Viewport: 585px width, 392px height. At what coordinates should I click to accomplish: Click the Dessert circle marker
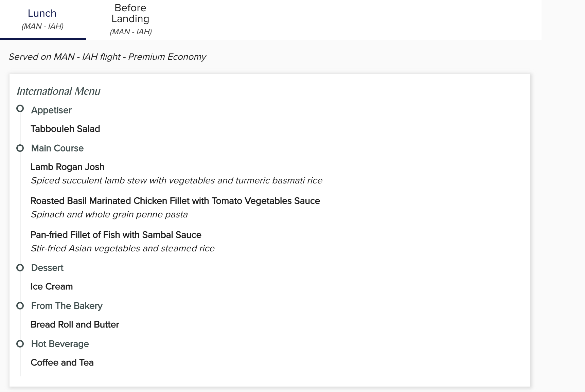point(20,268)
